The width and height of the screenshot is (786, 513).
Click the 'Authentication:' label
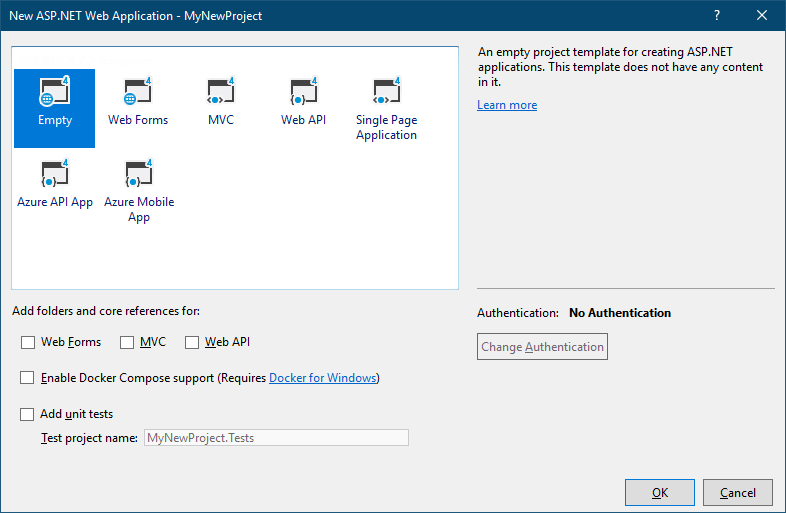pos(518,313)
